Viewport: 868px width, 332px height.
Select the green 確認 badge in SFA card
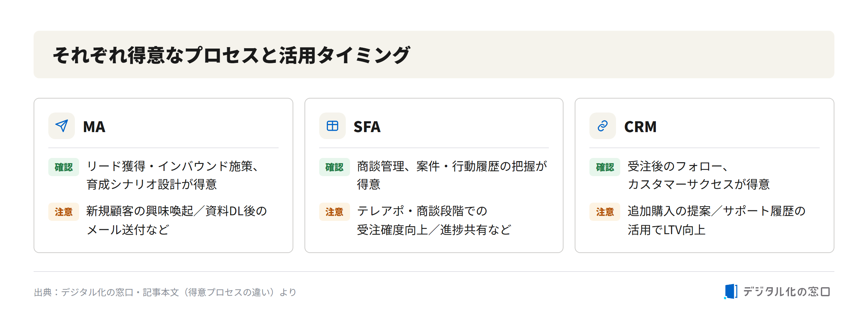[334, 167]
